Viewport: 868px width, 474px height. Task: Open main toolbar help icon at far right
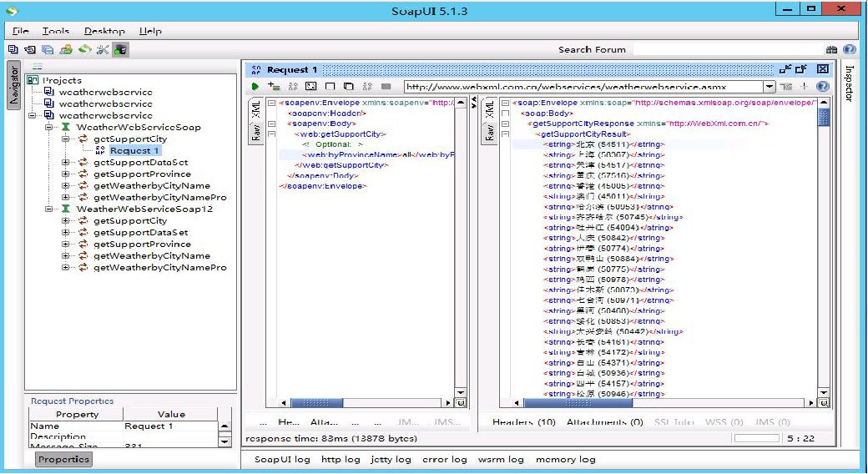pos(850,49)
